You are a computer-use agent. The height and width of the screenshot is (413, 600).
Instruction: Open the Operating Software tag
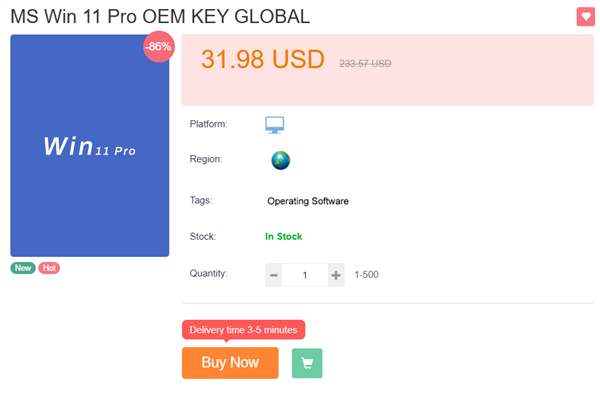307,201
